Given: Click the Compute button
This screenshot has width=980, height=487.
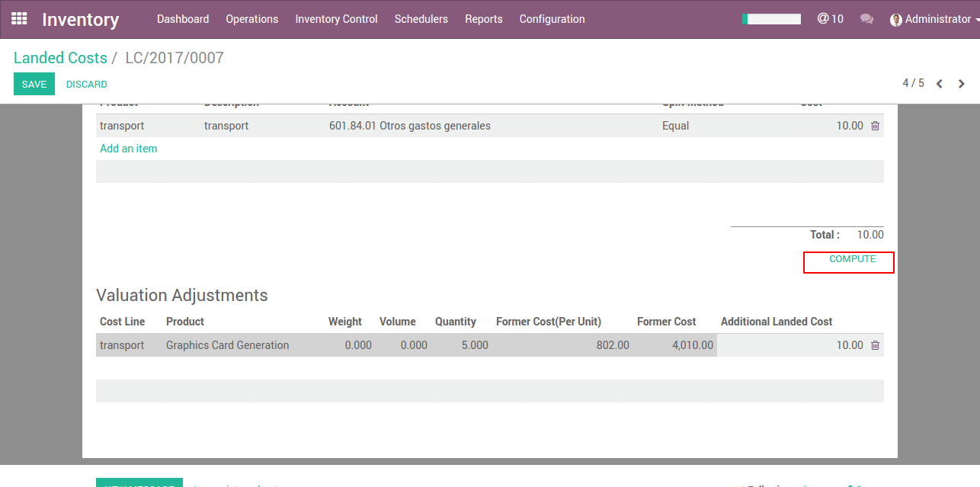Looking at the screenshot, I should [852, 259].
